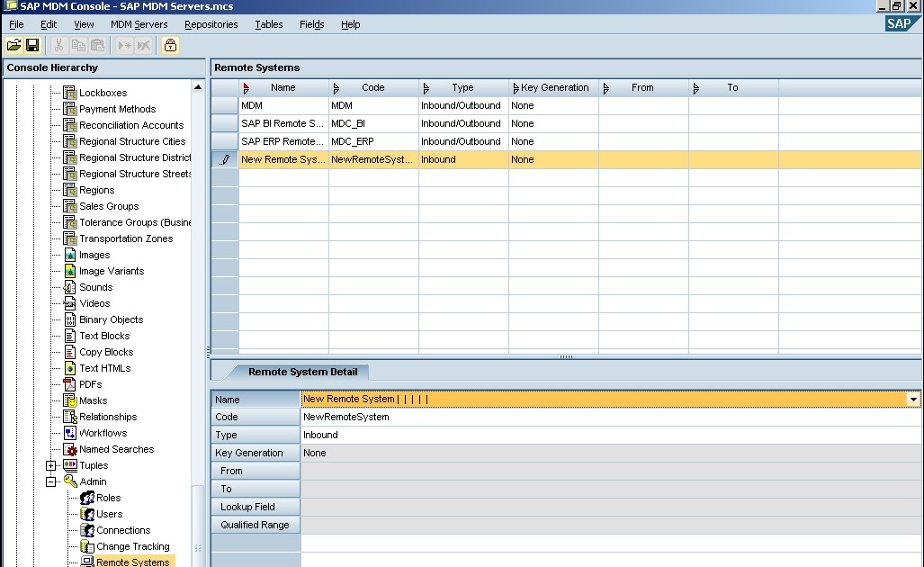Screen dimensions: 924x567
Task: Click the Qualified Range field
Action: coord(255,525)
